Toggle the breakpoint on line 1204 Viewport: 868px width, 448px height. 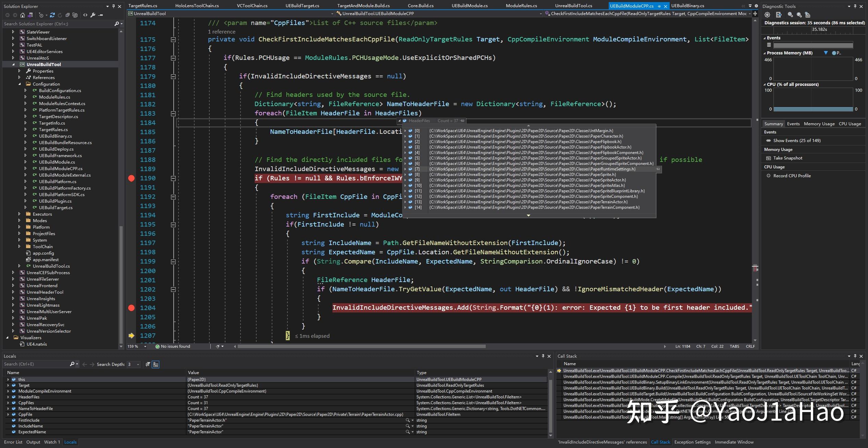[x=131, y=308]
